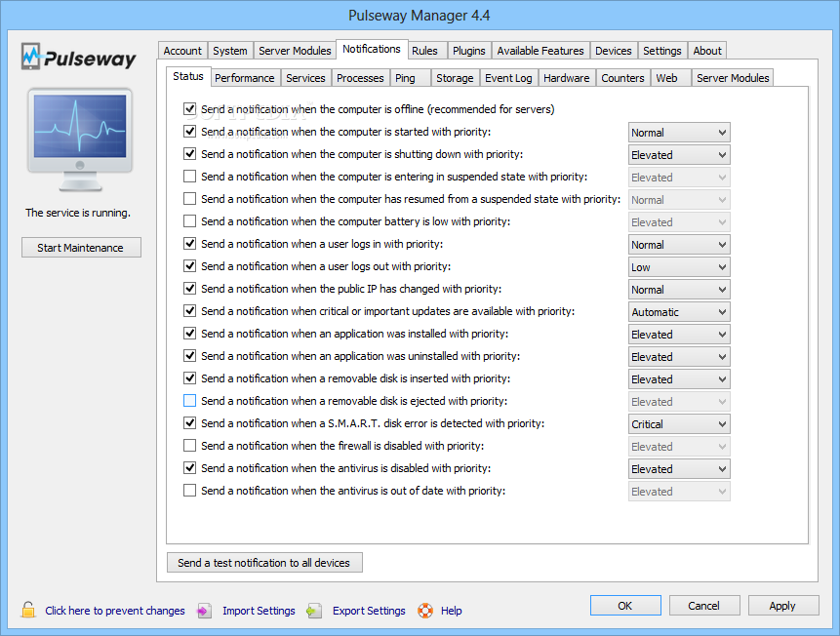
Task: Open the Event Log sub-tab
Action: (508, 78)
